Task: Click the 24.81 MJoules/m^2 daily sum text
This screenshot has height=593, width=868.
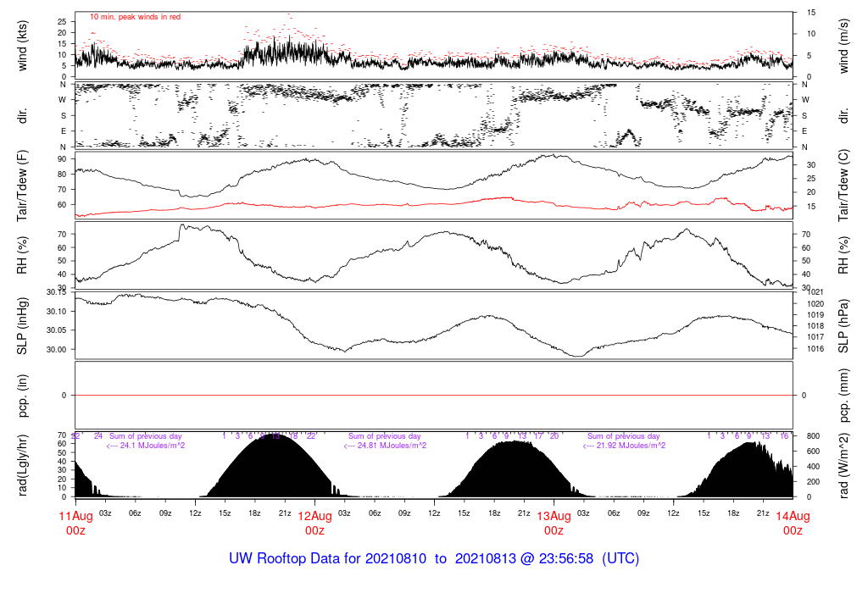Action: (385, 446)
